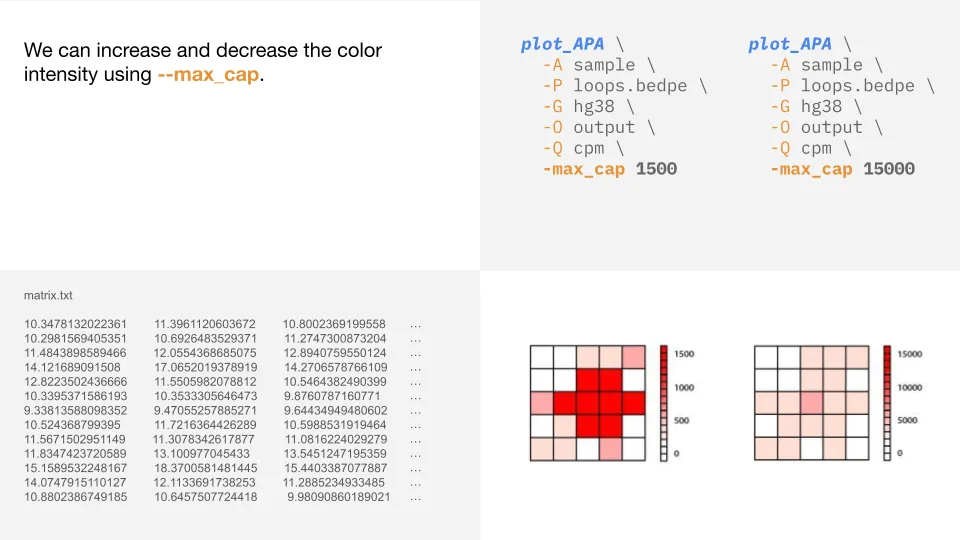
Task: Click matrix value 18.3700581481445
Action: point(206,468)
